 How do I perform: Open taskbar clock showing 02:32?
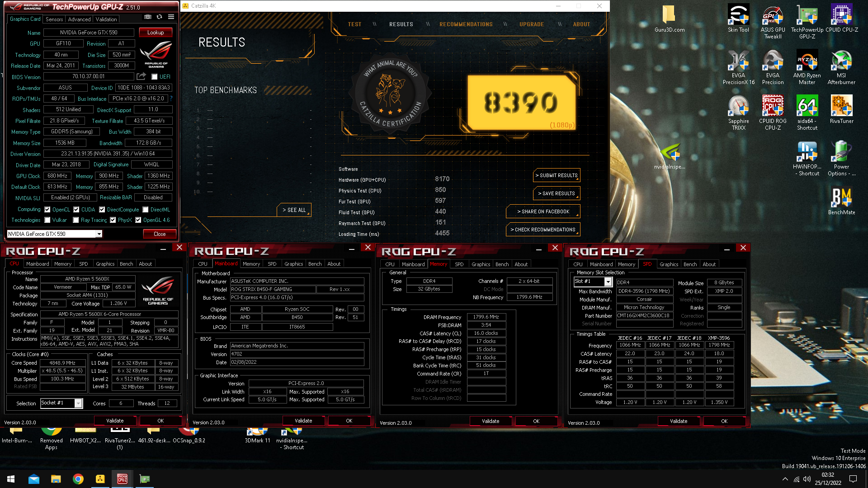(828, 479)
